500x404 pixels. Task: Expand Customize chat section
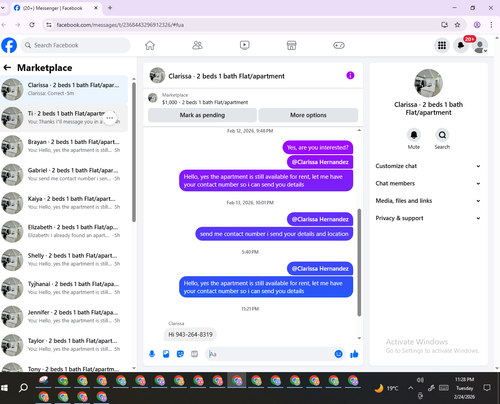[428, 166]
